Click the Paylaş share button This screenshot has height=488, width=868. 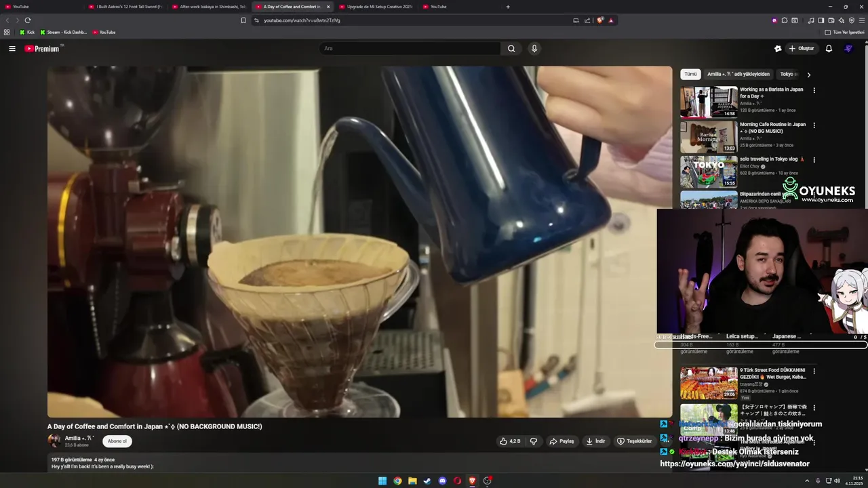coord(561,441)
